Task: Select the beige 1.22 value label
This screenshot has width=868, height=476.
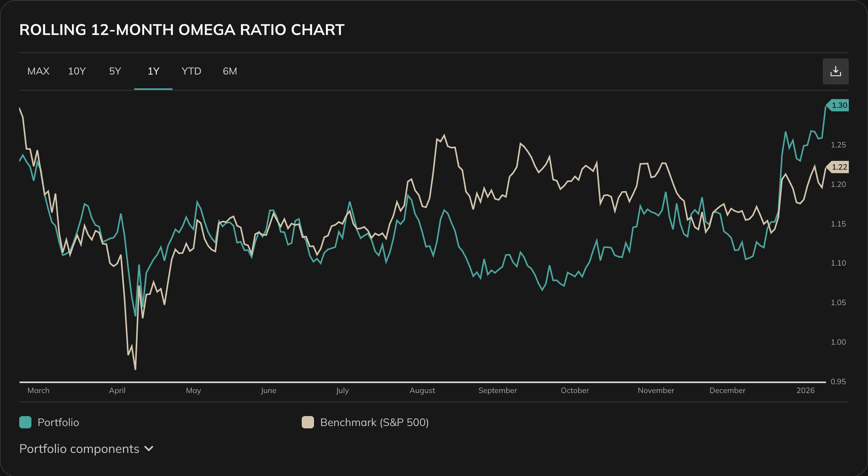Action: (840, 167)
